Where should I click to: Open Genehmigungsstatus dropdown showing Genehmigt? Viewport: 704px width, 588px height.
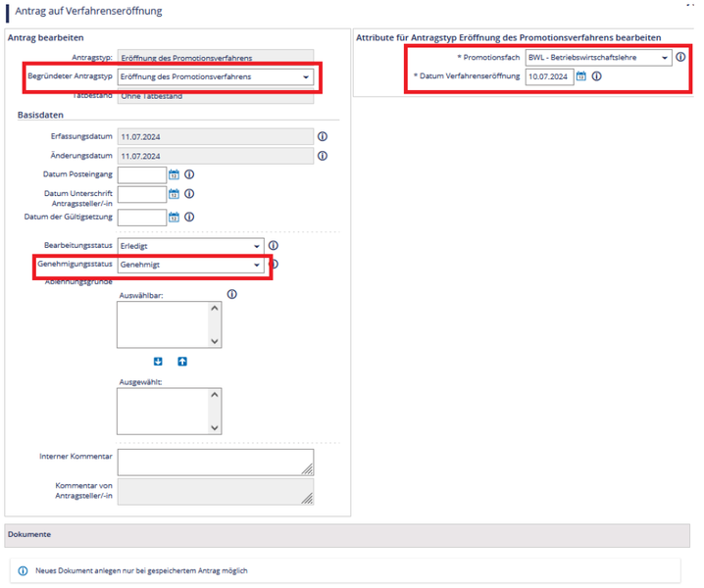point(190,265)
